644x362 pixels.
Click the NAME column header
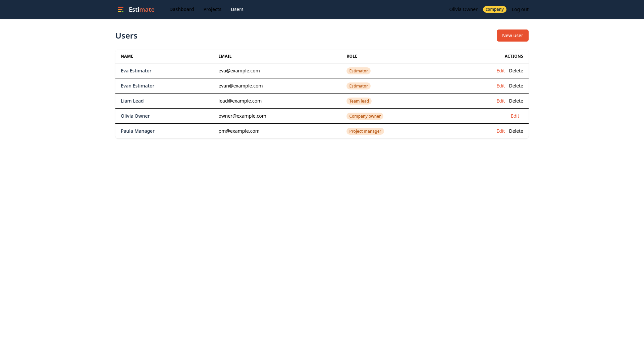[x=127, y=56]
